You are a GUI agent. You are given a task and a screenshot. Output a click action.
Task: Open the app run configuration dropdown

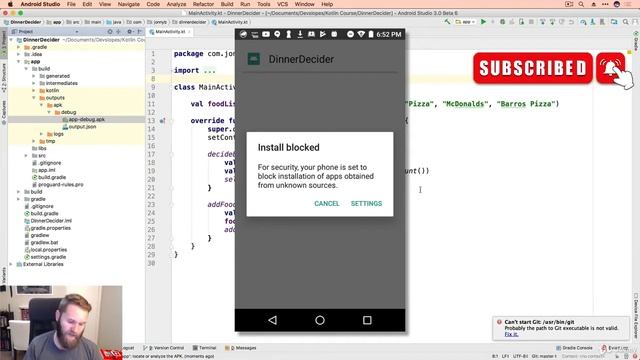point(465,22)
